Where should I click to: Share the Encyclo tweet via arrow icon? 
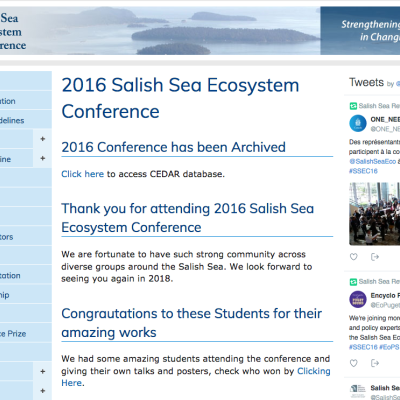pos(375,363)
